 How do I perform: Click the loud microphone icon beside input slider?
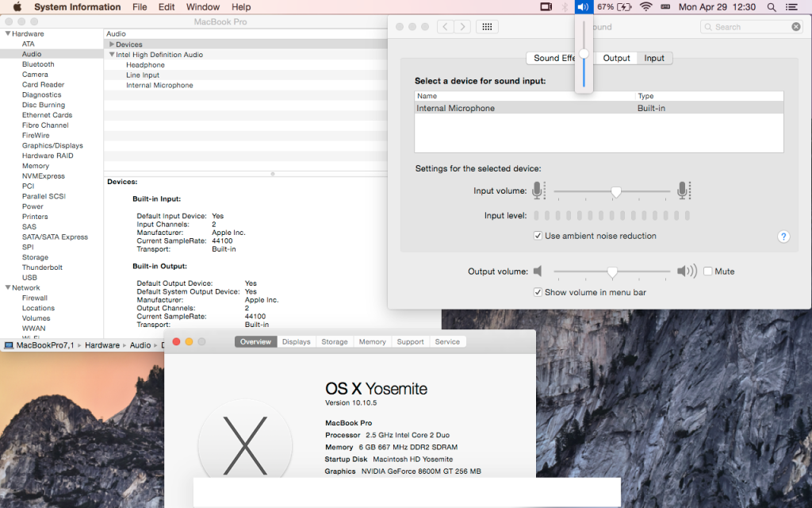684,190
